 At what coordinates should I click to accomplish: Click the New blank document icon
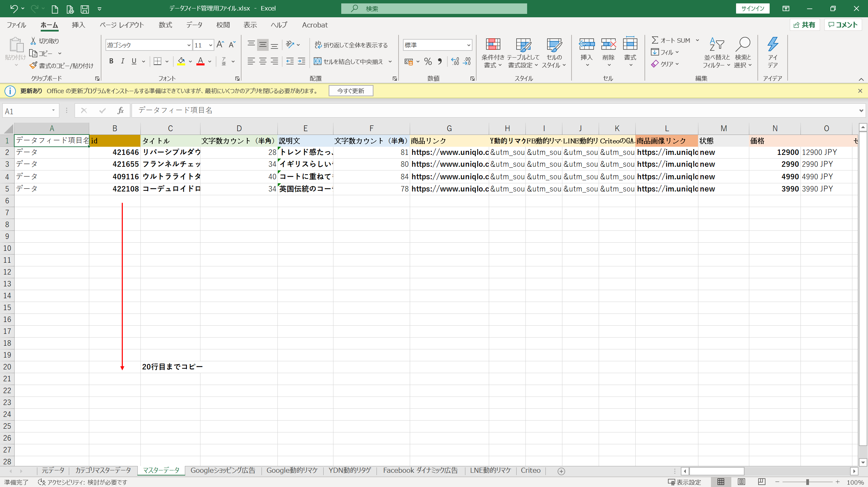tap(55, 9)
